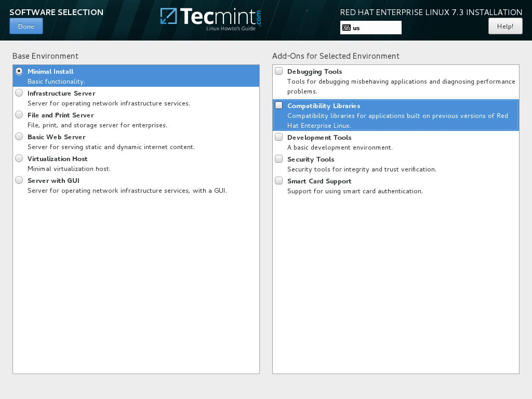This screenshot has width=532, height=399.
Task: Click the Done button
Action: (x=26, y=25)
